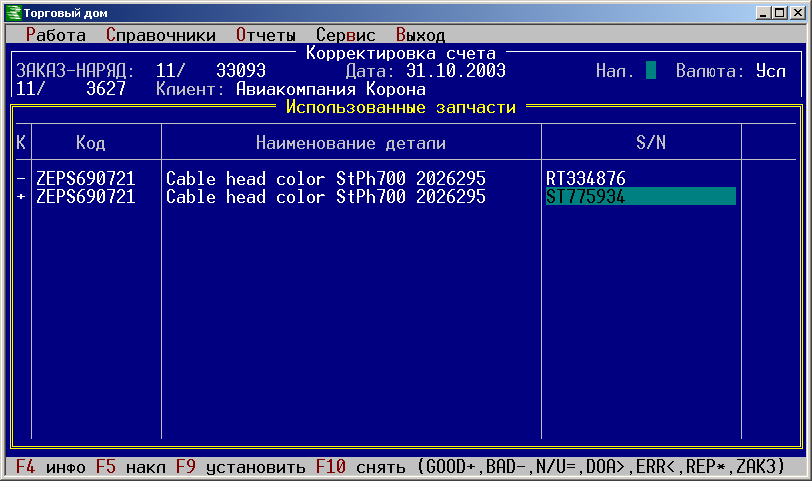This screenshot has height=481, width=812.
Task: Click the Нал. indicator box
Action: [651, 70]
